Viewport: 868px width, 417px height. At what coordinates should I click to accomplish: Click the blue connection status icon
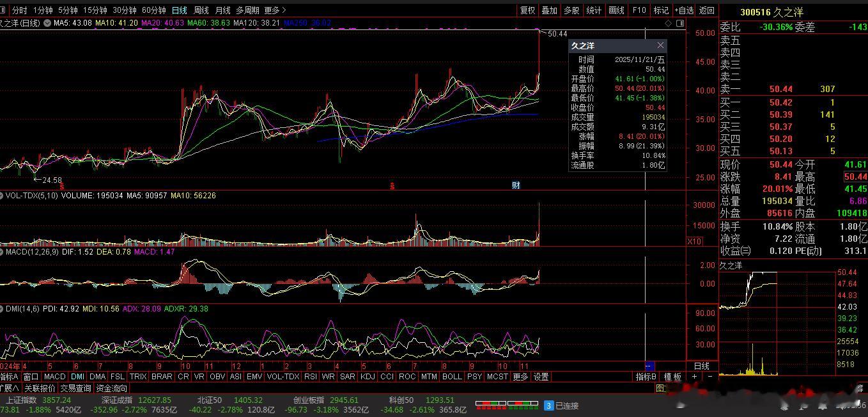pyautogui.click(x=548, y=405)
